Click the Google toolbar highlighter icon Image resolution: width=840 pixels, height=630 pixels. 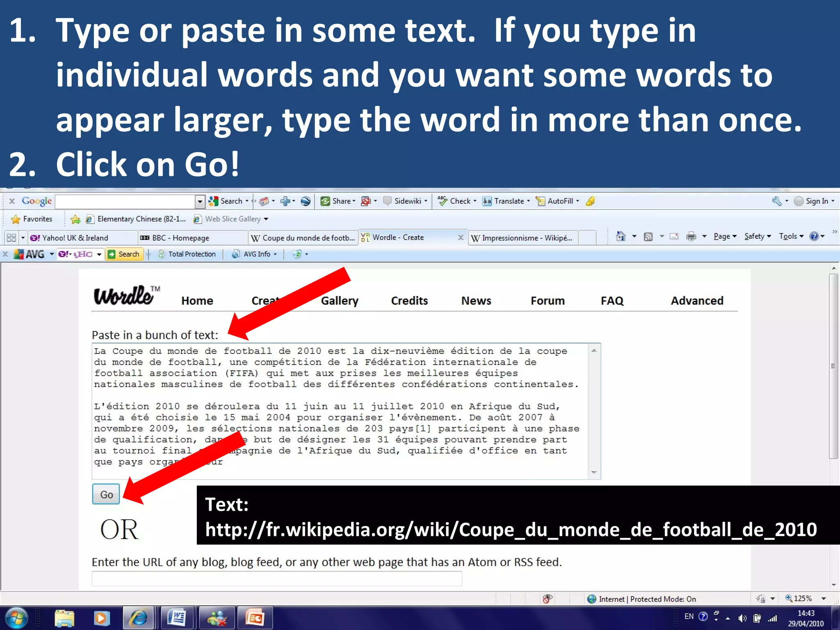[x=590, y=201]
